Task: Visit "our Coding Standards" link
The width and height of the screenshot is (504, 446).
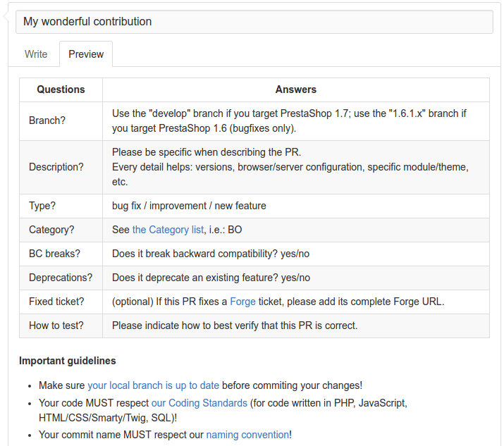Action: click(199, 403)
